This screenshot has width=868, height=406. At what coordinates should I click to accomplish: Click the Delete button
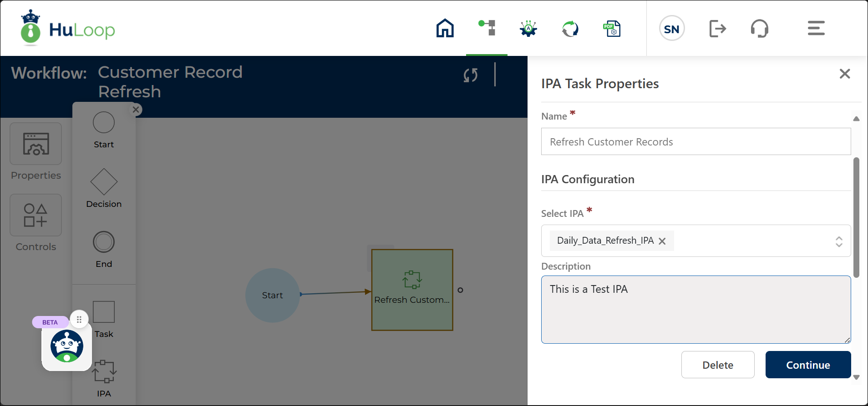[x=717, y=365]
